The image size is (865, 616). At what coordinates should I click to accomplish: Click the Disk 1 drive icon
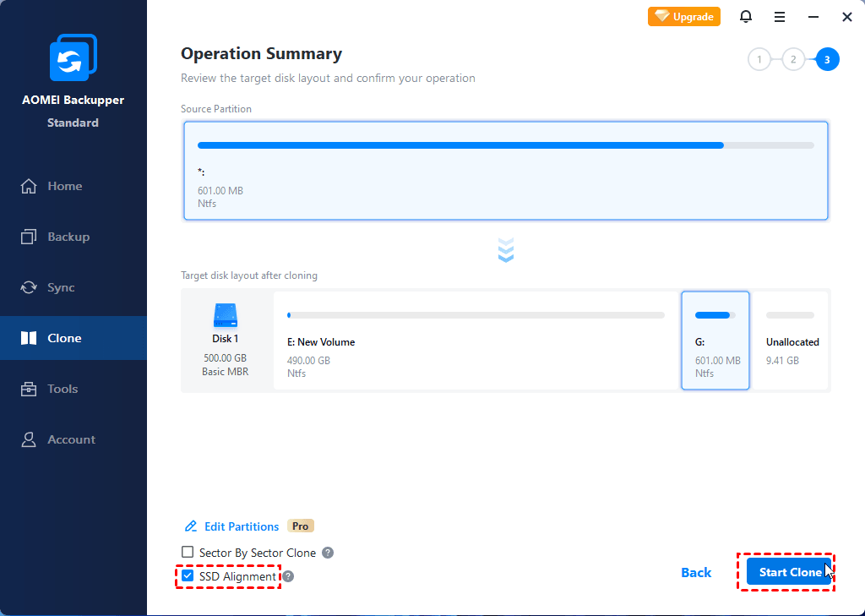click(225, 316)
